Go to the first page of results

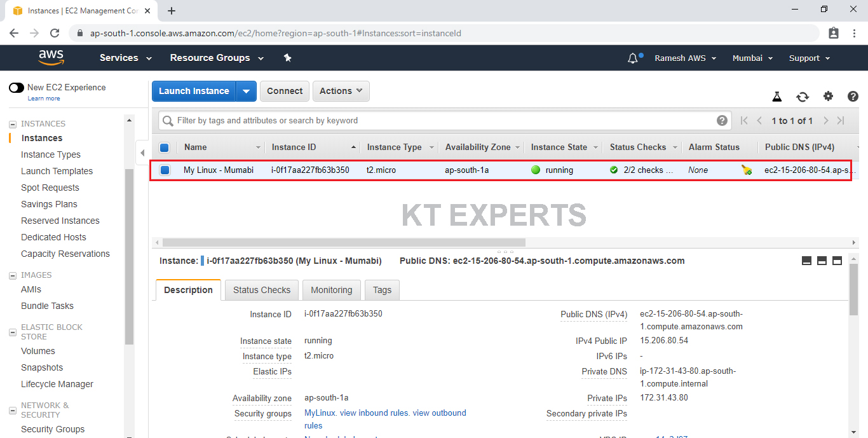[744, 121]
